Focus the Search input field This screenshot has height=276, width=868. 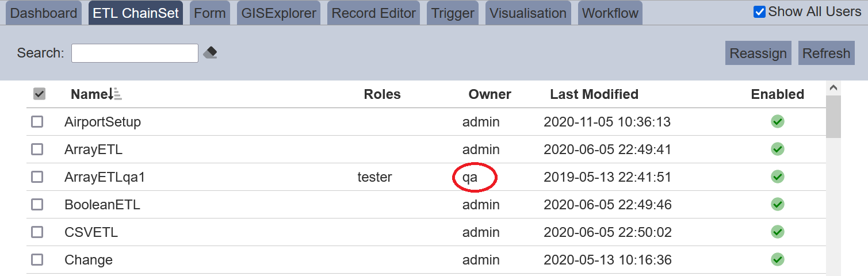tap(135, 53)
